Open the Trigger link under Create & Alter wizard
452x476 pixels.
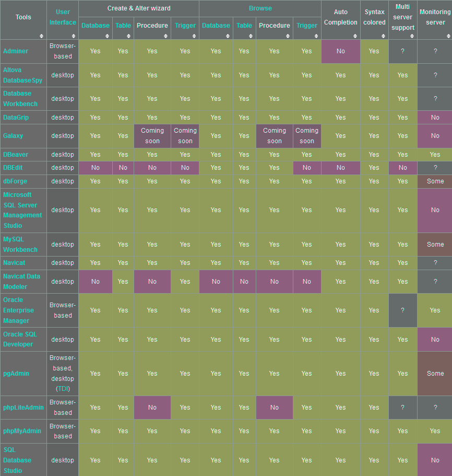(185, 26)
